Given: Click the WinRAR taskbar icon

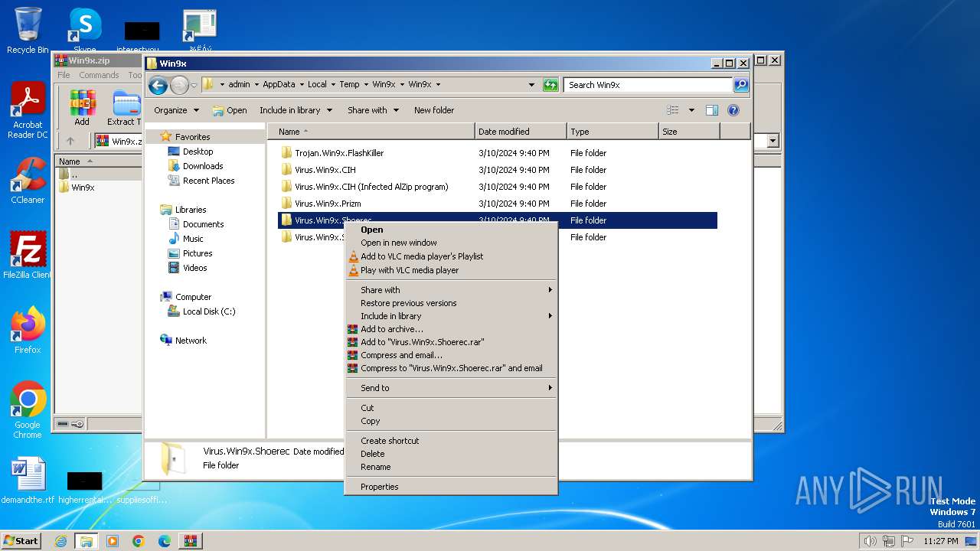Looking at the screenshot, I should click(x=191, y=541).
